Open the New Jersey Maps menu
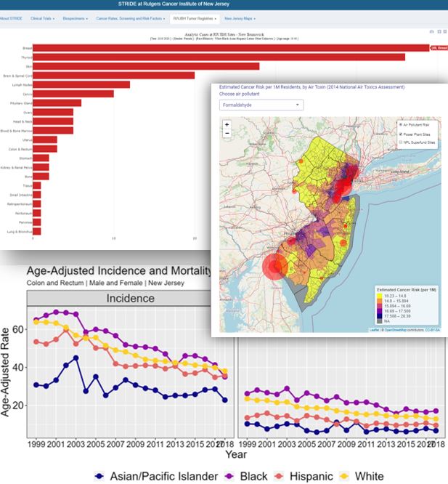The height and width of the screenshot is (484, 448). click(240, 17)
